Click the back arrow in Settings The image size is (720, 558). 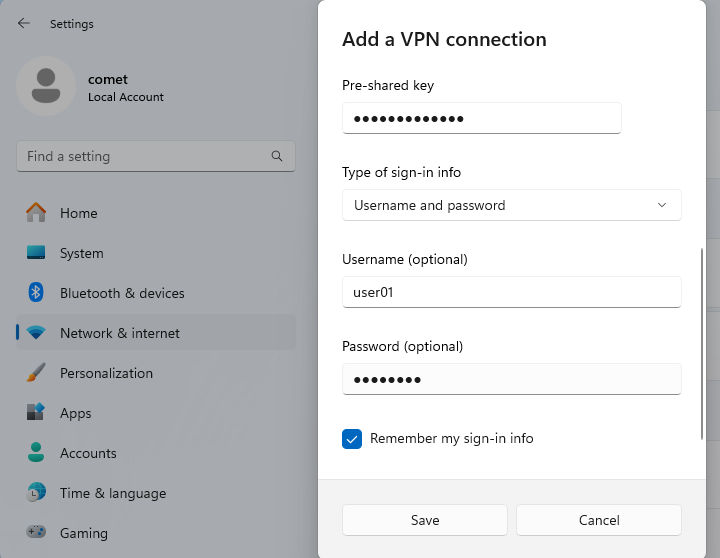(23, 23)
